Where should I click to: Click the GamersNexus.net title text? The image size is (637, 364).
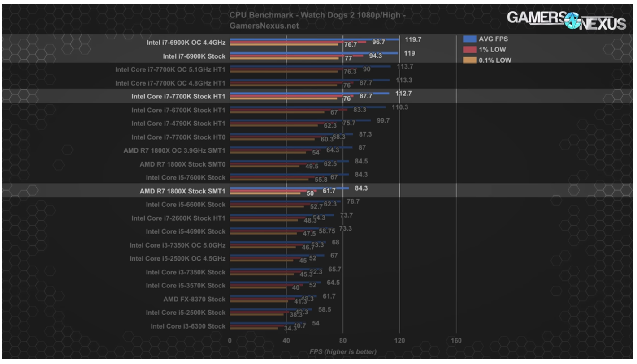(x=264, y=26)
